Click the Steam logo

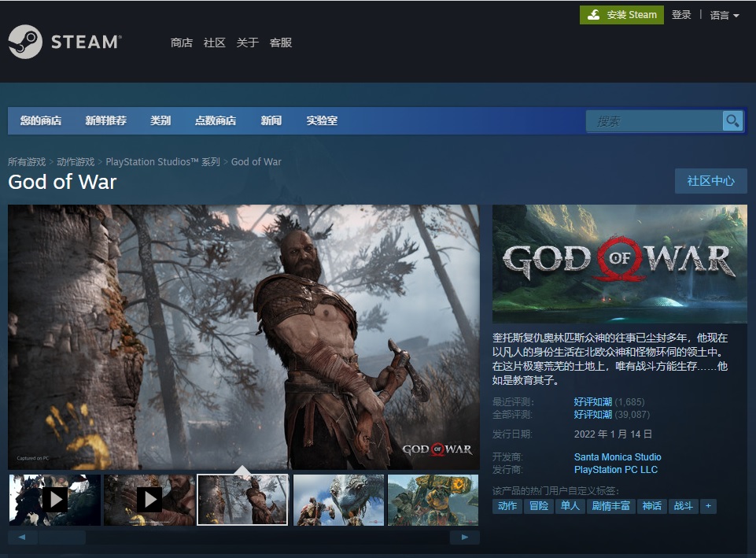click(65, 42)
